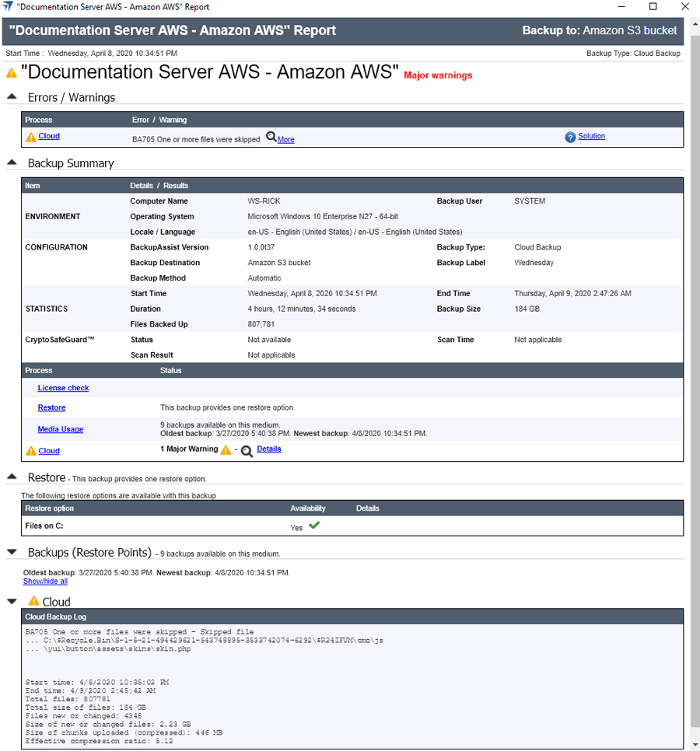
Task: Click the magnifier icon beside the Details link
Action: pos(247,451)
